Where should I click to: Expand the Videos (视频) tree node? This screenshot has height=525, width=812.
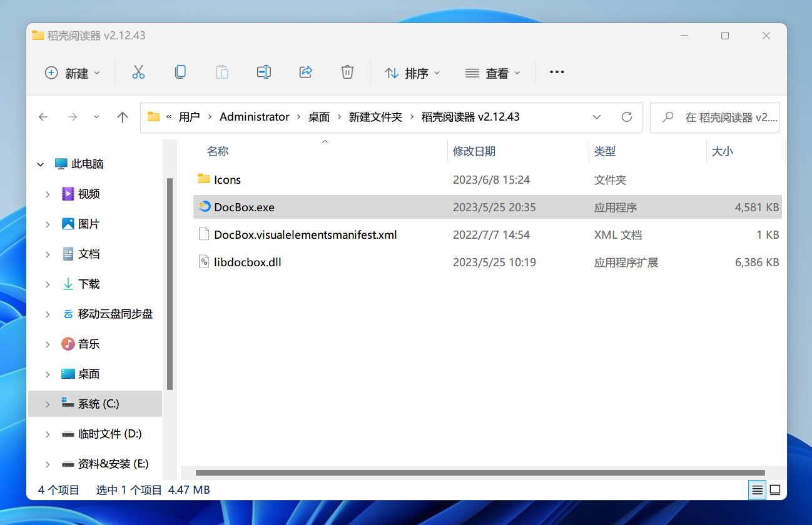[48, 194]
